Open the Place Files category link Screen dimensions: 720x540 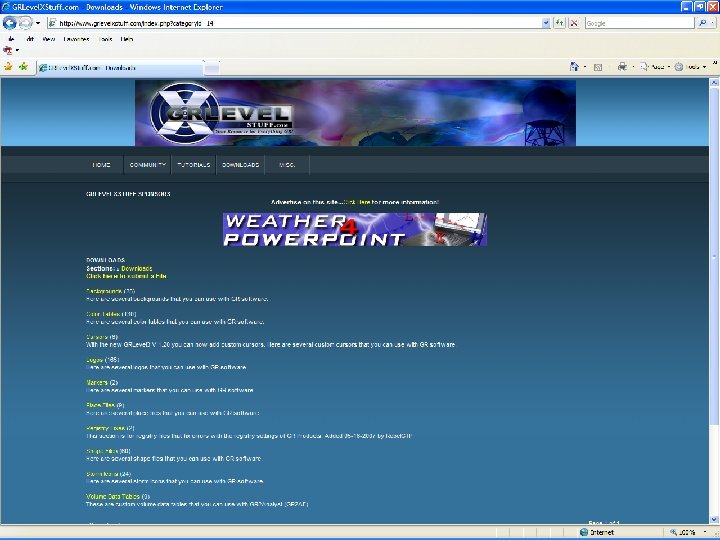101,405
